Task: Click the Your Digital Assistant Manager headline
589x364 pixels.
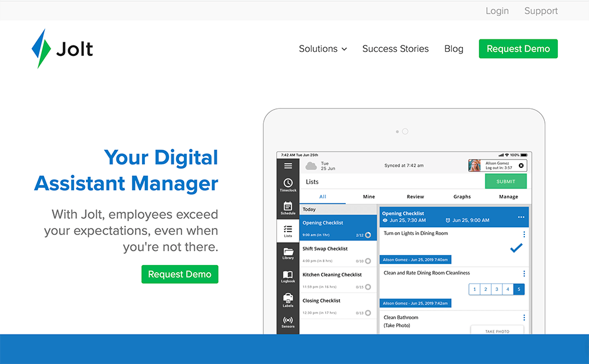Action: click(x=126, y=170)
